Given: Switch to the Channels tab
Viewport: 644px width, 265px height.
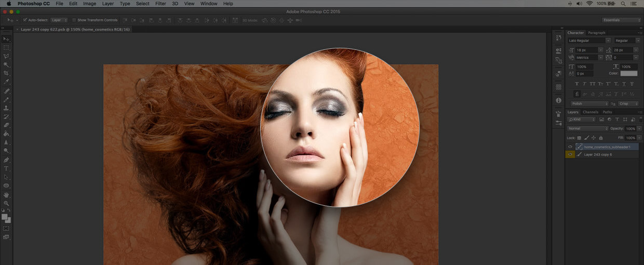Looking at the screenshot, I should click(x=591, y=112).
